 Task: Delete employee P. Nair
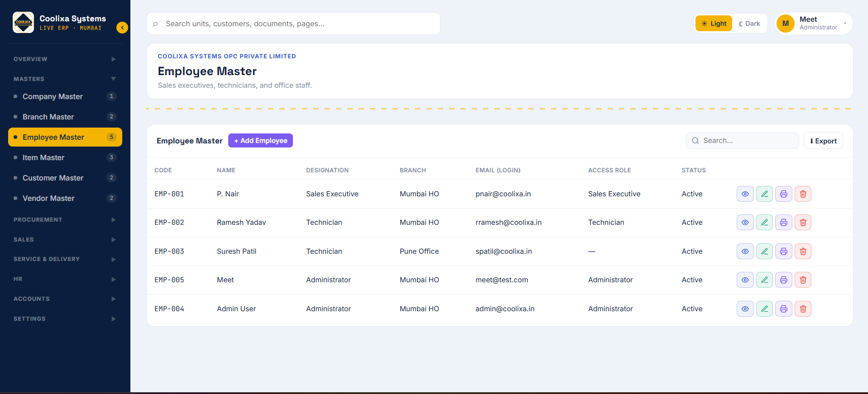pos(803,194)
